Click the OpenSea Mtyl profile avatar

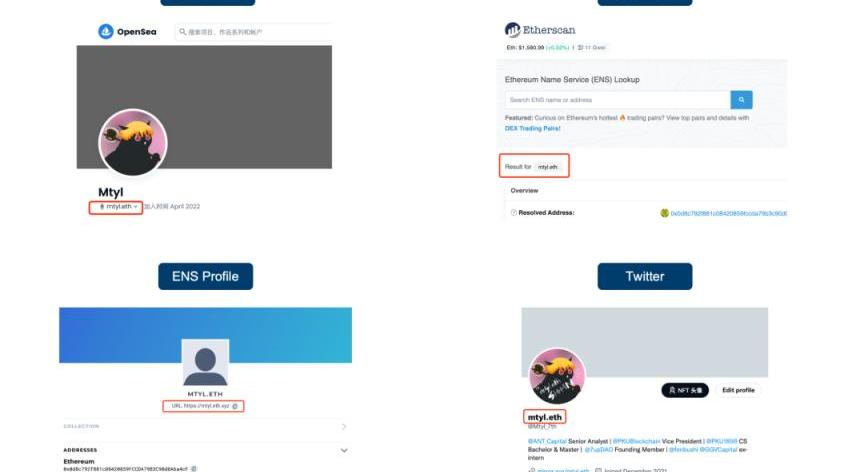(133, 143)
